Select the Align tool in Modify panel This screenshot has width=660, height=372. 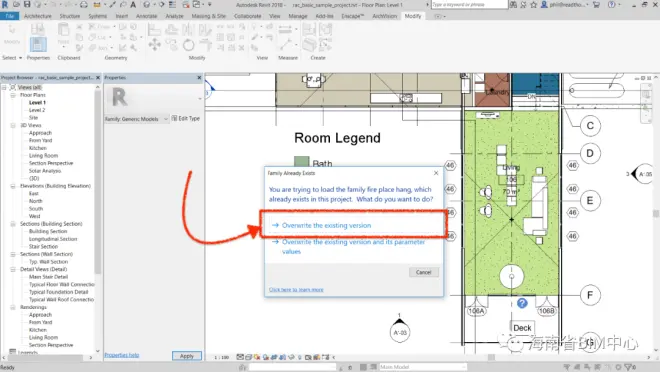pyautogui.click(x=154, y=29)
